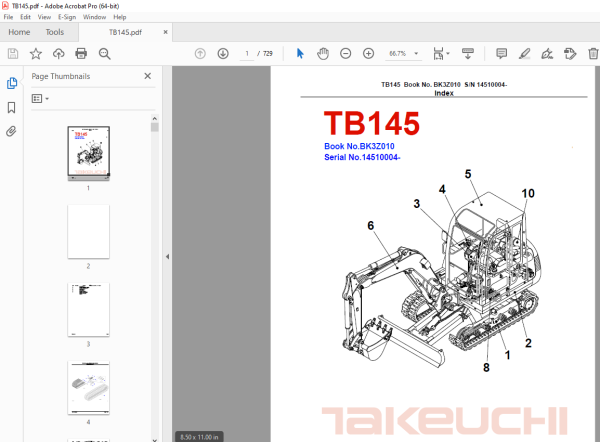Click the Save file icon
600x442 pixels.
point(13,54)
